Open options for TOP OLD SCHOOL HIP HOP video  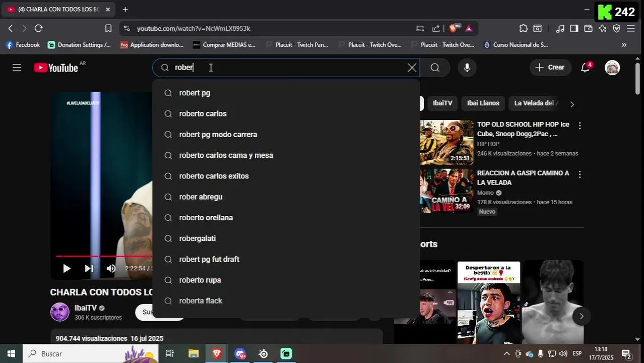tap(579, 126)
